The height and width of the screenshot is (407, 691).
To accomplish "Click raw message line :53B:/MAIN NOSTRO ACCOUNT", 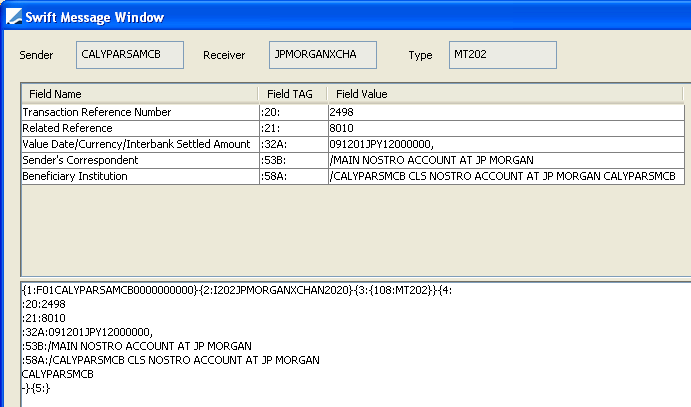I will (x=137, y=346).
